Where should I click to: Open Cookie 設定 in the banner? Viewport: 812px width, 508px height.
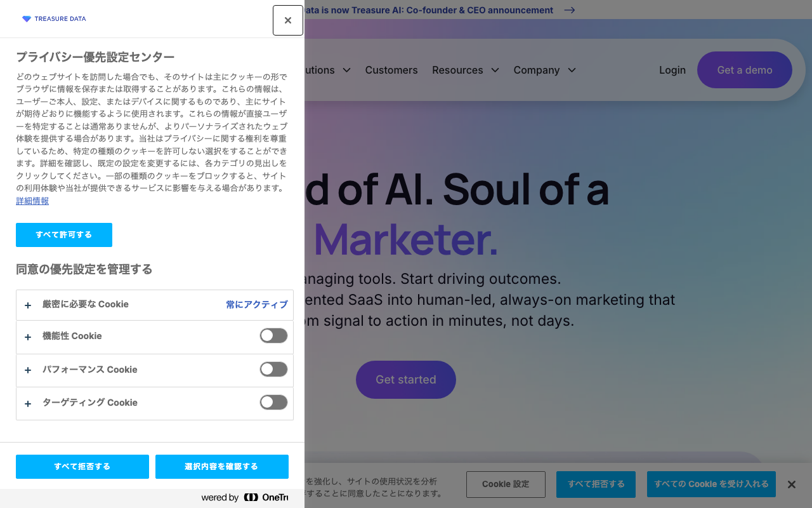(x=506, y=485)
